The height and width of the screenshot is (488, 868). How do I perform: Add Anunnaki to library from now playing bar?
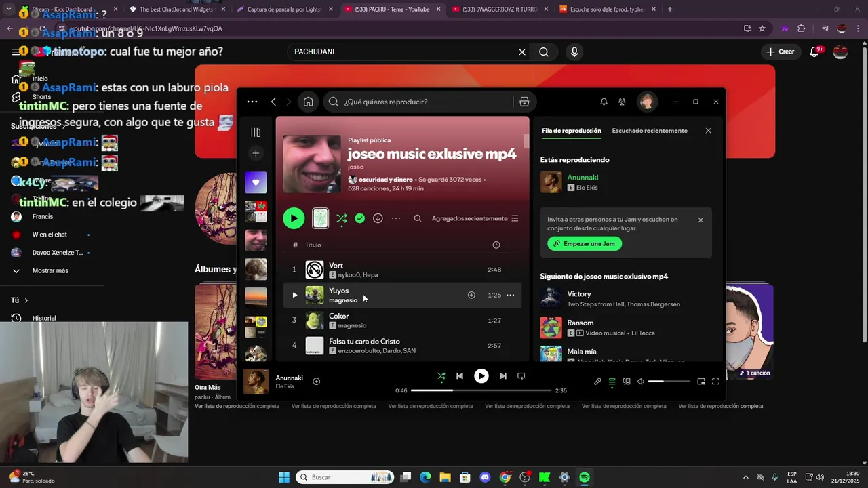point(316,382)
